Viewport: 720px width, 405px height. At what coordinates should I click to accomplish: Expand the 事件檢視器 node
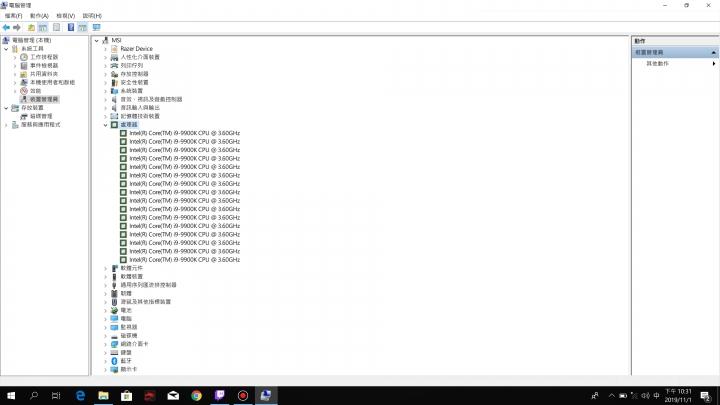15,66
